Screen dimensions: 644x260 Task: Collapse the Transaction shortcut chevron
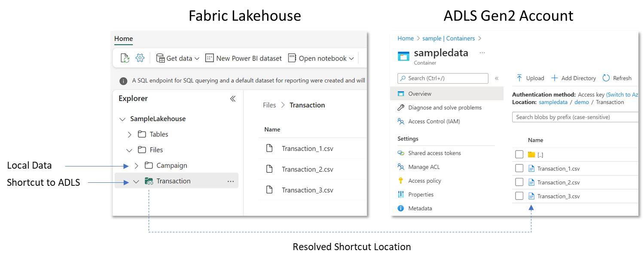click(x=136, y=181)
